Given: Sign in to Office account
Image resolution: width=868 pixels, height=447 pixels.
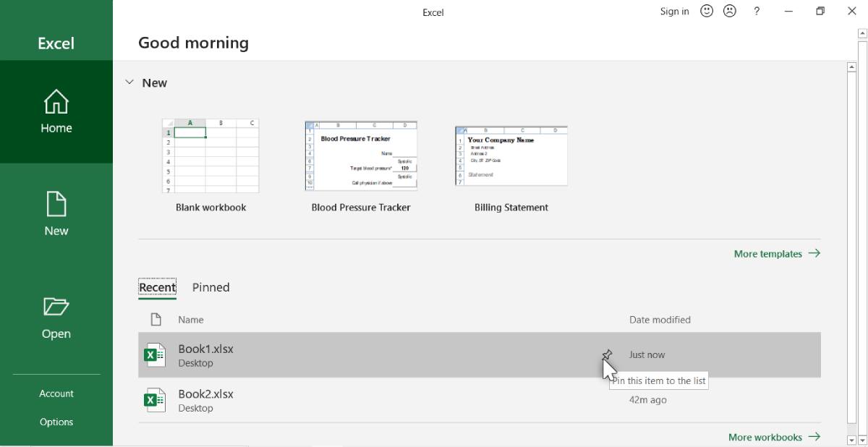Looking at the screenshot, I should coord(674,12).
